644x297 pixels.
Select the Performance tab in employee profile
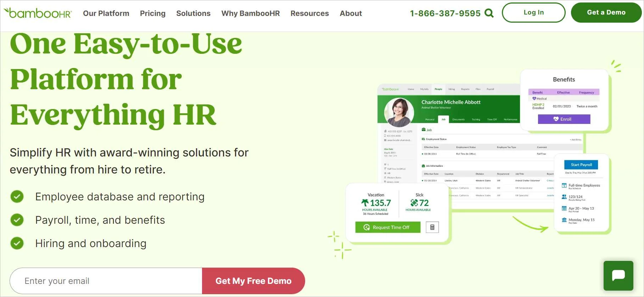tap(510, 120)
